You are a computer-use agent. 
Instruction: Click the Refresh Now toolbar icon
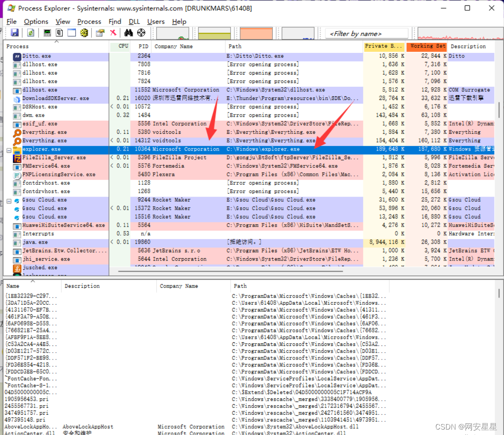pyautogui.click(x=31, y=33)
